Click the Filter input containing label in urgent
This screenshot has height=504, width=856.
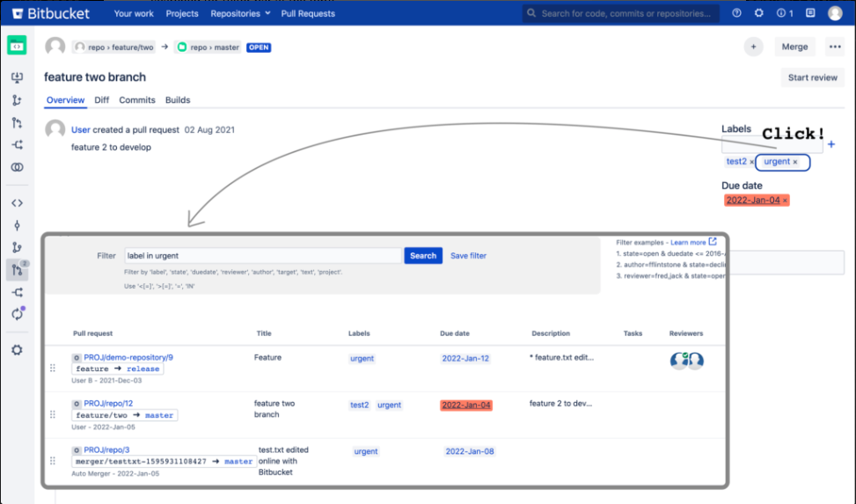point(262,256)
